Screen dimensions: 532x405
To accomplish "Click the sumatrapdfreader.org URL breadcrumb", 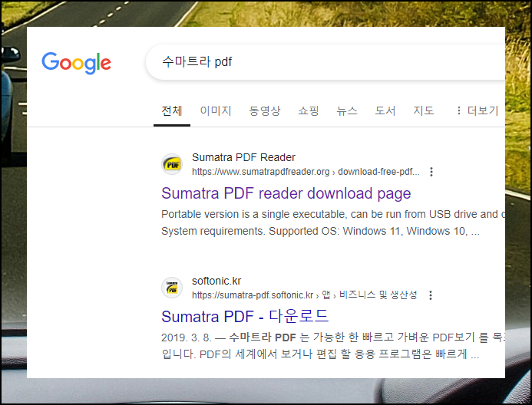I will pos(306,172).
